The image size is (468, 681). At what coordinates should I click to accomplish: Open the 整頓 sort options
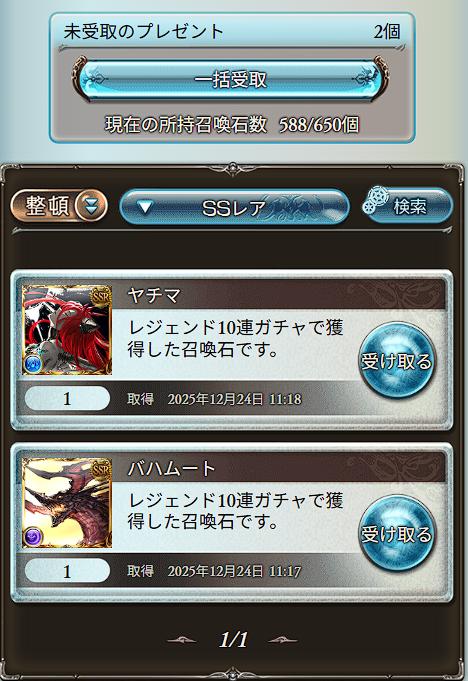[59, 205]
